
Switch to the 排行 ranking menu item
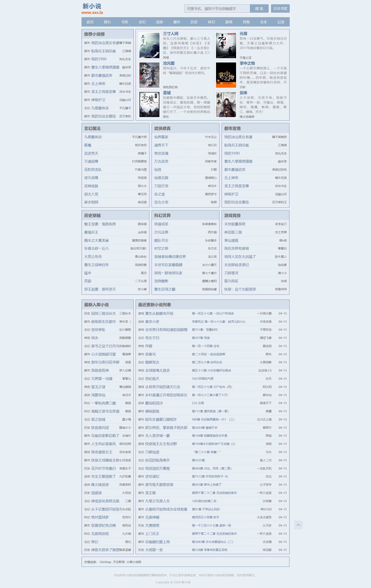[x=107, y=22]
